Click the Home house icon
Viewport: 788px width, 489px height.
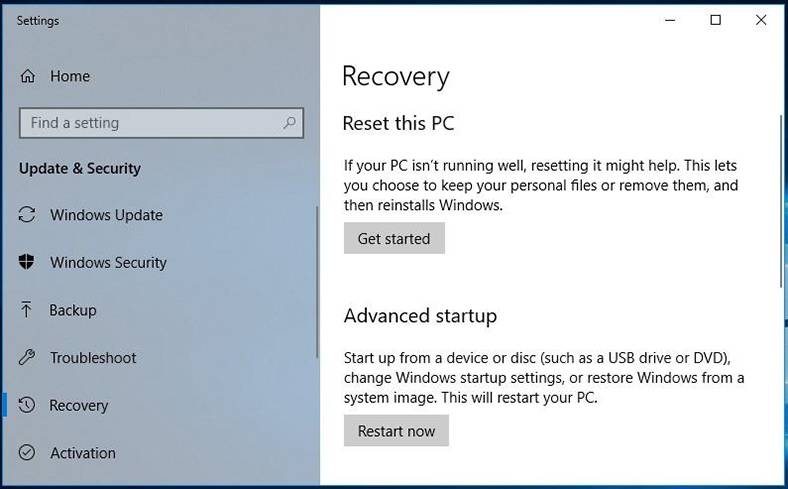tap(28, 76)
